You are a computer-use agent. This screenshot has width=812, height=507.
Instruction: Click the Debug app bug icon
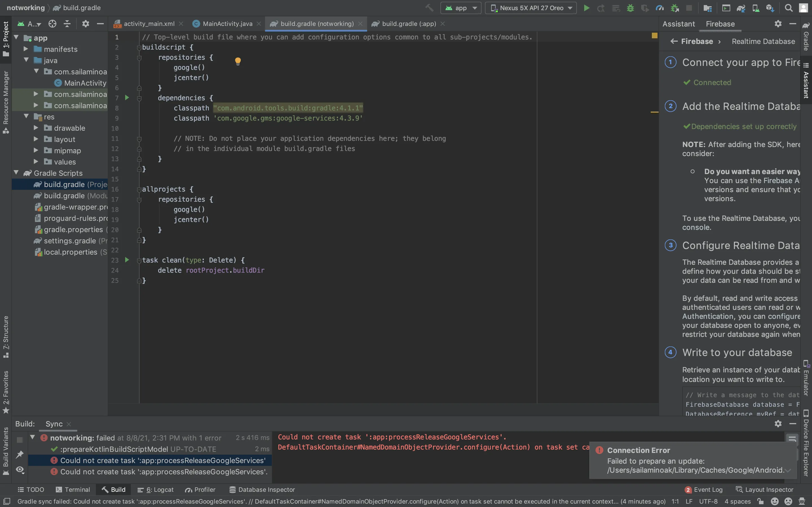pyautogui.click(x=630, y=8)
